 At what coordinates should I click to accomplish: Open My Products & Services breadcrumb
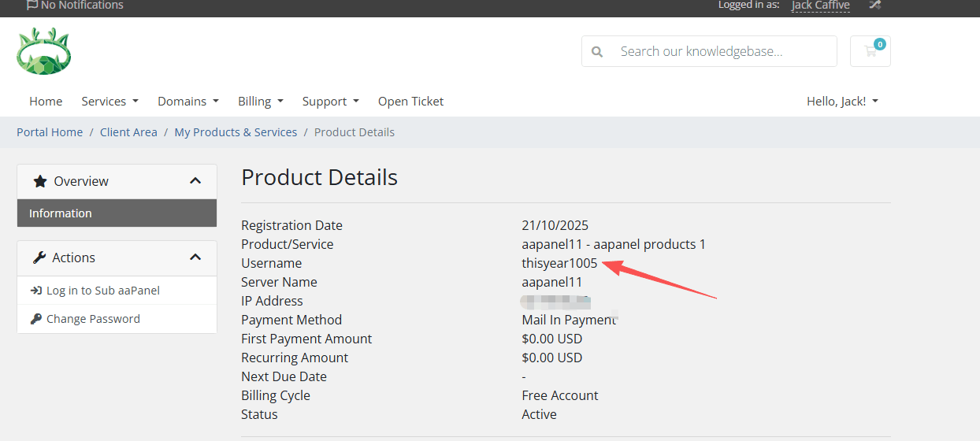click(236, 132)
